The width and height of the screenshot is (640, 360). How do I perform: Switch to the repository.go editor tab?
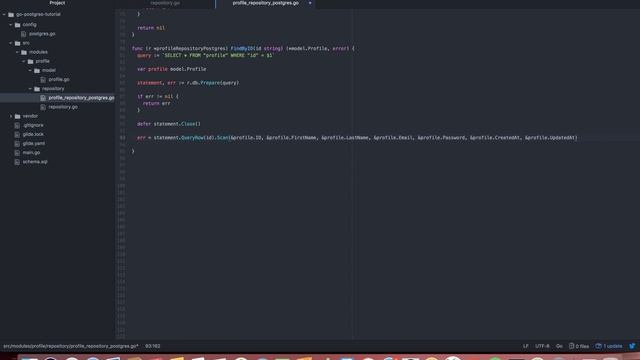point(165,3)
